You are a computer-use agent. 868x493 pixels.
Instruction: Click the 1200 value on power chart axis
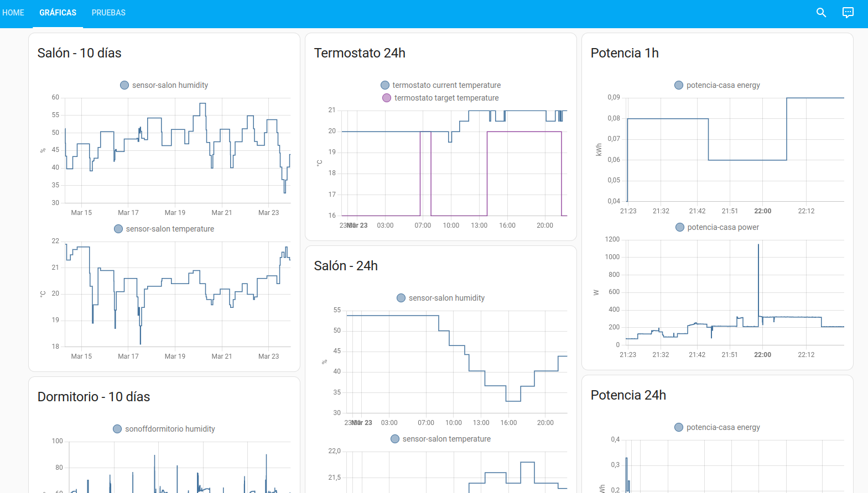612,239
